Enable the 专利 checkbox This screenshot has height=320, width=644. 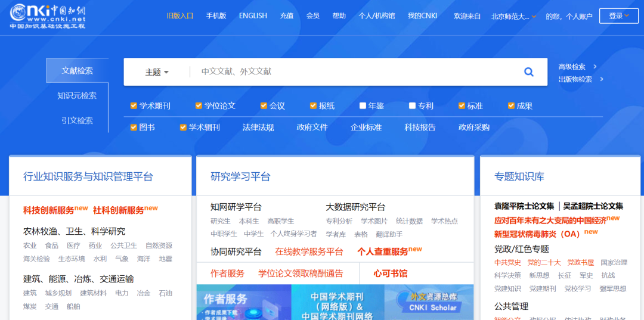413,106
